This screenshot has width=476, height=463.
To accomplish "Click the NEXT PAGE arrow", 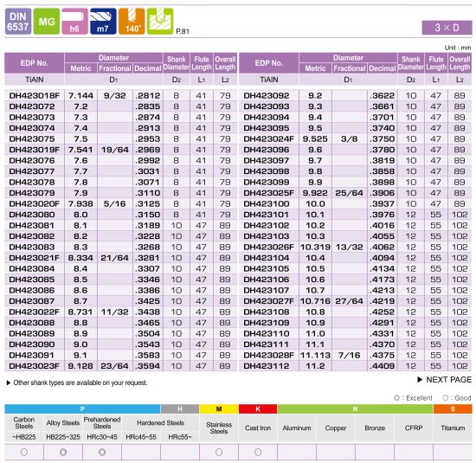I will [420, 380].
